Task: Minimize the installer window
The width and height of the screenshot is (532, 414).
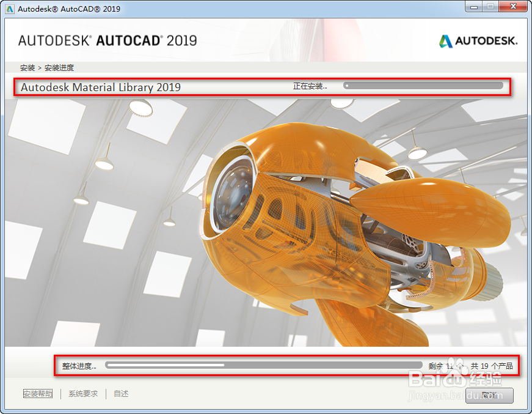Action: click(x=474, y=7)
